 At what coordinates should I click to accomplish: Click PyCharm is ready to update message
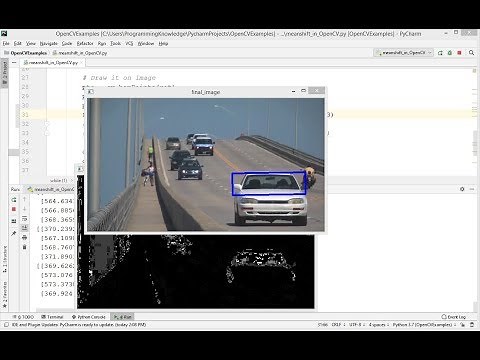(79, 324)
